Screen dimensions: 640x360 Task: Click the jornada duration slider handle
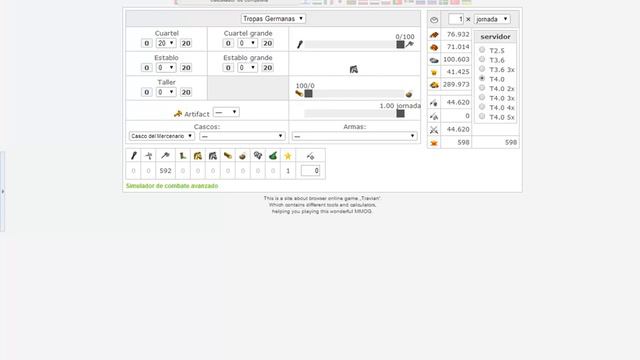(400, 113)
